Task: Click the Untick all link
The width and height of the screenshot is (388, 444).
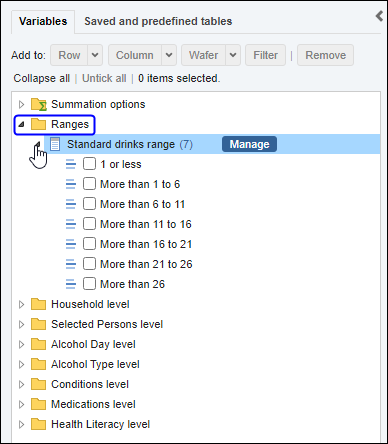Action: pos(104,78)
